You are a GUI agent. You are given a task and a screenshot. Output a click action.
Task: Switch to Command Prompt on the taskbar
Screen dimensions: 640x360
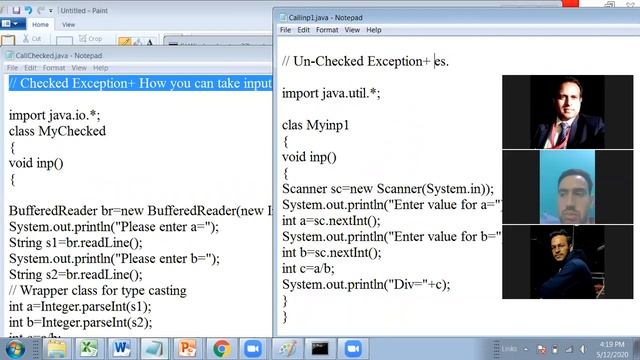pos(320,349)
